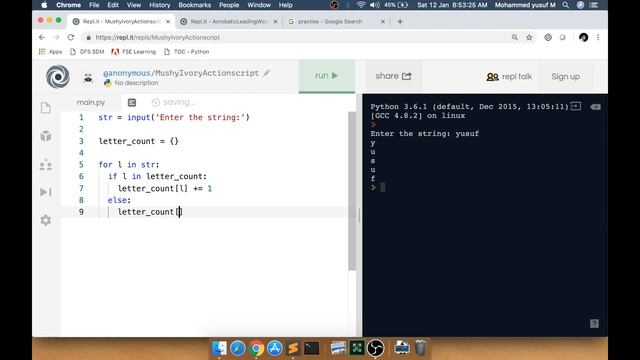Click the console input prompt

pos(382,188)
